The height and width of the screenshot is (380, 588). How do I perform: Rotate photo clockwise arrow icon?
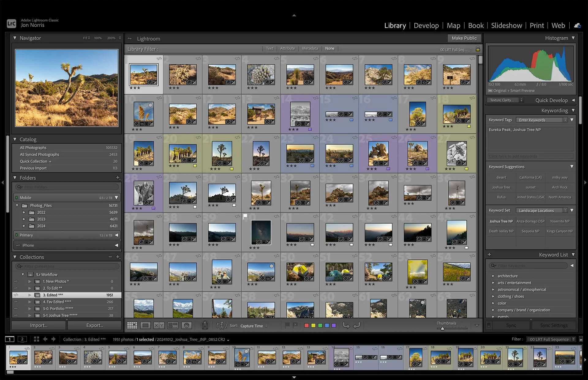(x=357, y=325)
